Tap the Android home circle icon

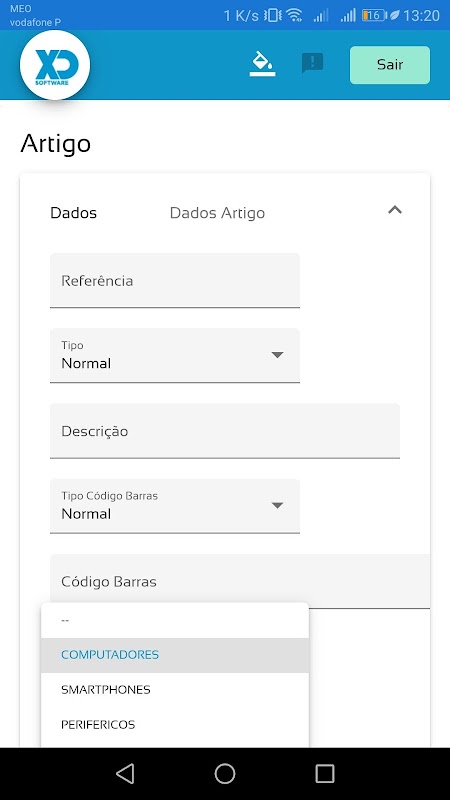click(225, 773)
